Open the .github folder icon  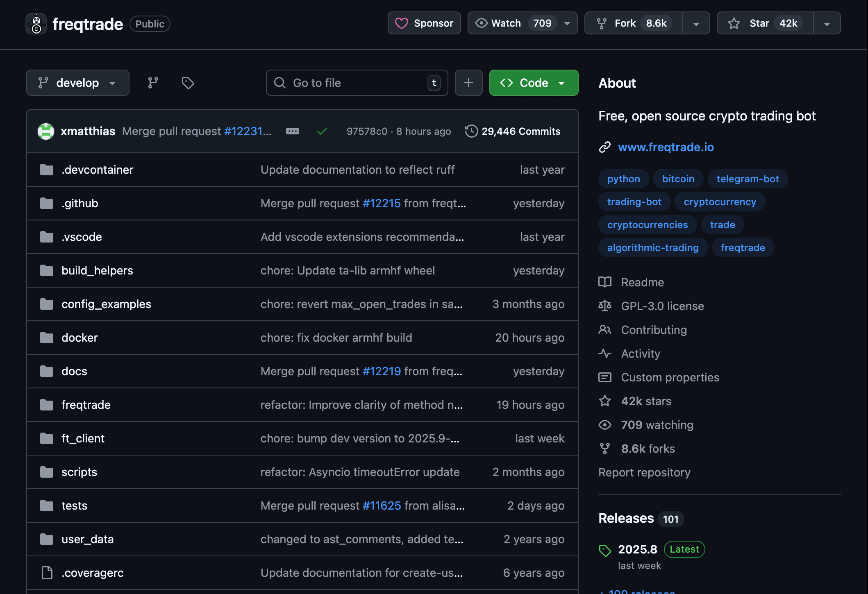pyautogui.click(x=47, y=203)
